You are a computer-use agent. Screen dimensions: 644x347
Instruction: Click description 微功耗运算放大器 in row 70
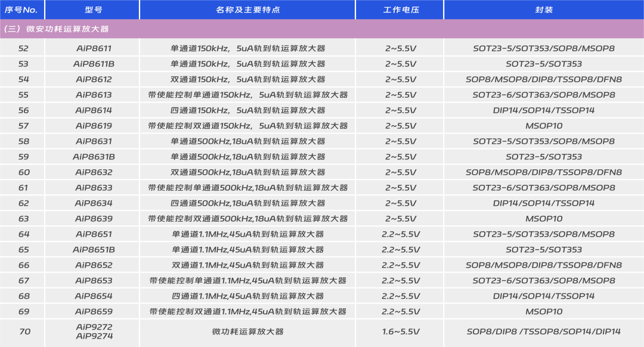pyautogui.click(x=247, y=331)
